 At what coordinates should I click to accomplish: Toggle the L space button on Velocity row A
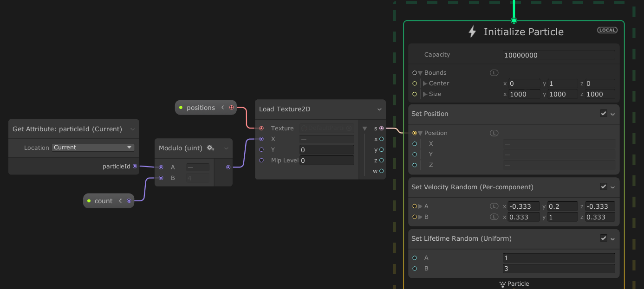point(494,206)
